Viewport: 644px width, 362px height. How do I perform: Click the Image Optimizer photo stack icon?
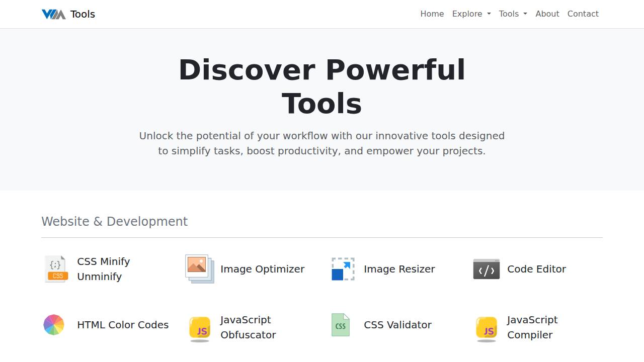199,269
